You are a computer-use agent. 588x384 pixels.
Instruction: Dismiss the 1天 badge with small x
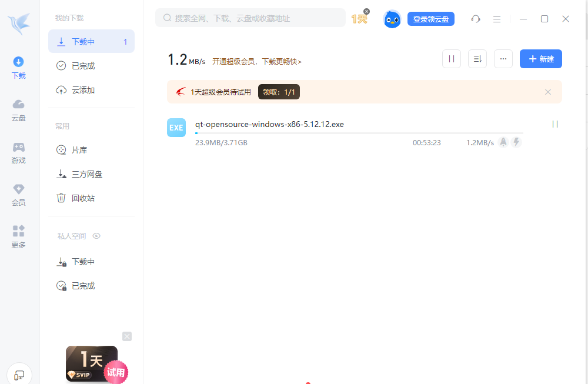(367, 11)
